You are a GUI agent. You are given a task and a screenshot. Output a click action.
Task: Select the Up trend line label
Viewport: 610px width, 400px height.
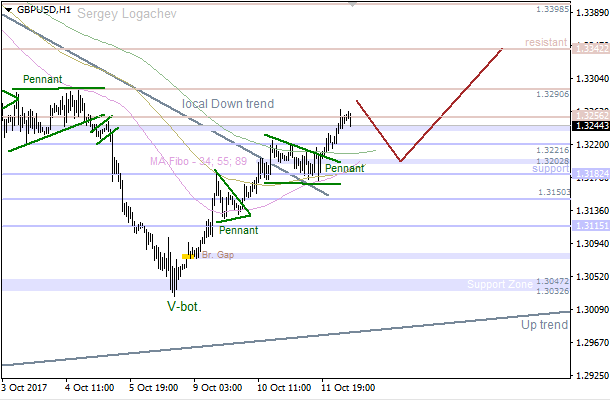[x=543, y=324]
